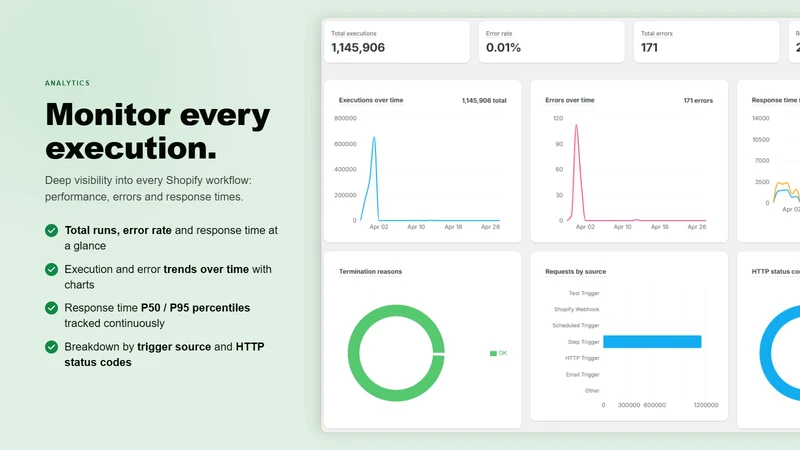This screenshot has height=450, width=800.
Task: Click the 1200000 axis label in Requests chart
Action: pos(706,405)
